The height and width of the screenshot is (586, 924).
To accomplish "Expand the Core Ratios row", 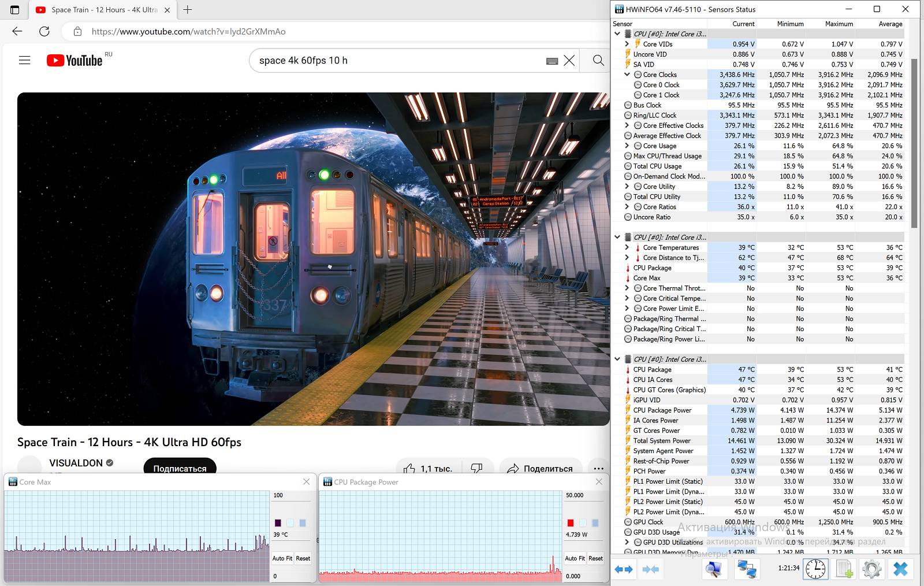I will click(x=627, y=207).
